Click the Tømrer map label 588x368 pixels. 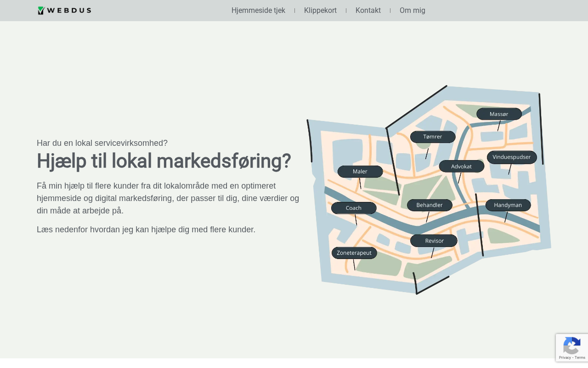(432, 137)
